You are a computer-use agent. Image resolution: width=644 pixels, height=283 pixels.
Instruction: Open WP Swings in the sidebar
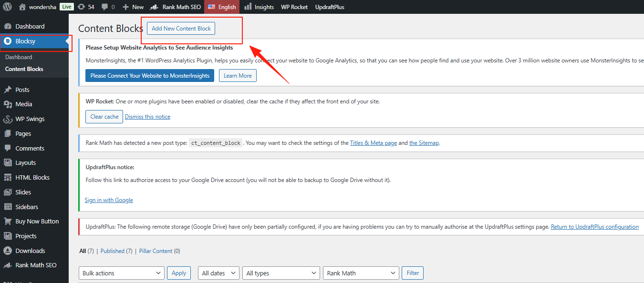[x=30, y=119]
